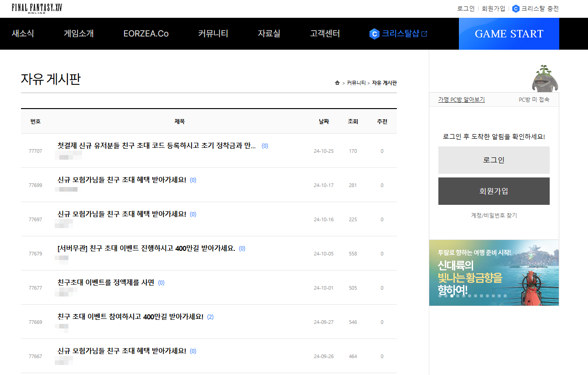Open post [서버무관] 친구 초대 이벤트 진행하시고
This screenshot has width=588, height=375.
(146, 248)
